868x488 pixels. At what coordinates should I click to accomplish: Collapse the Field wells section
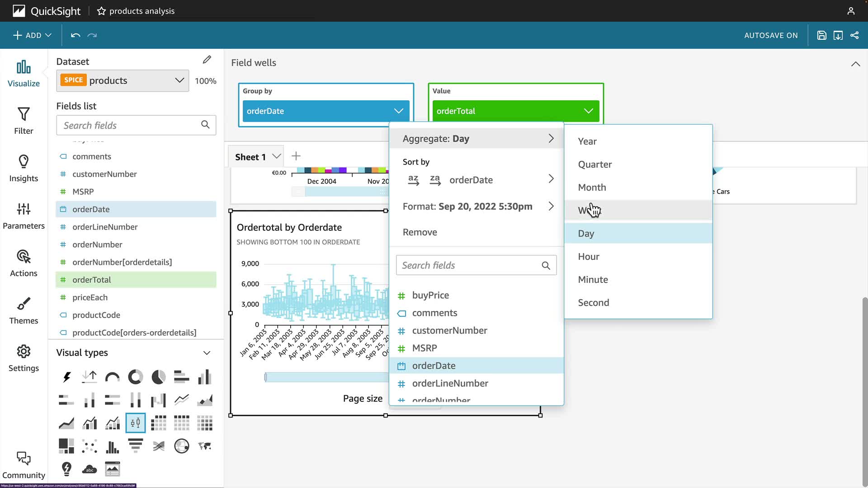855,64
